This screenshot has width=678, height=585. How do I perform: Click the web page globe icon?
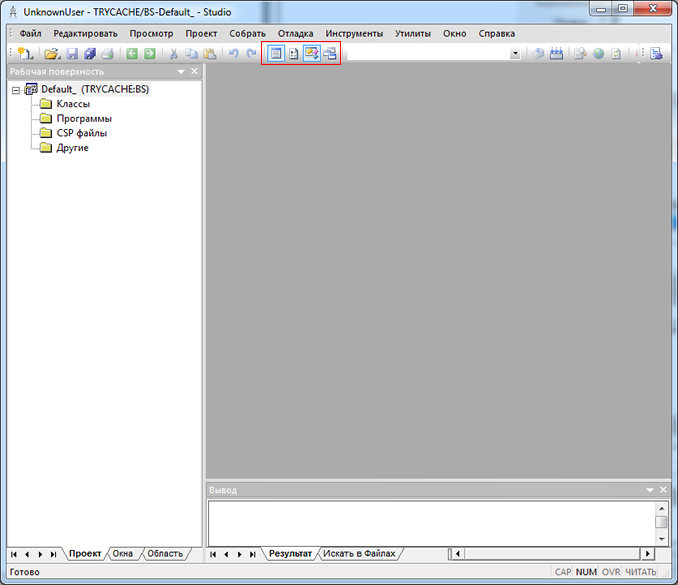(x=598, y=54)
